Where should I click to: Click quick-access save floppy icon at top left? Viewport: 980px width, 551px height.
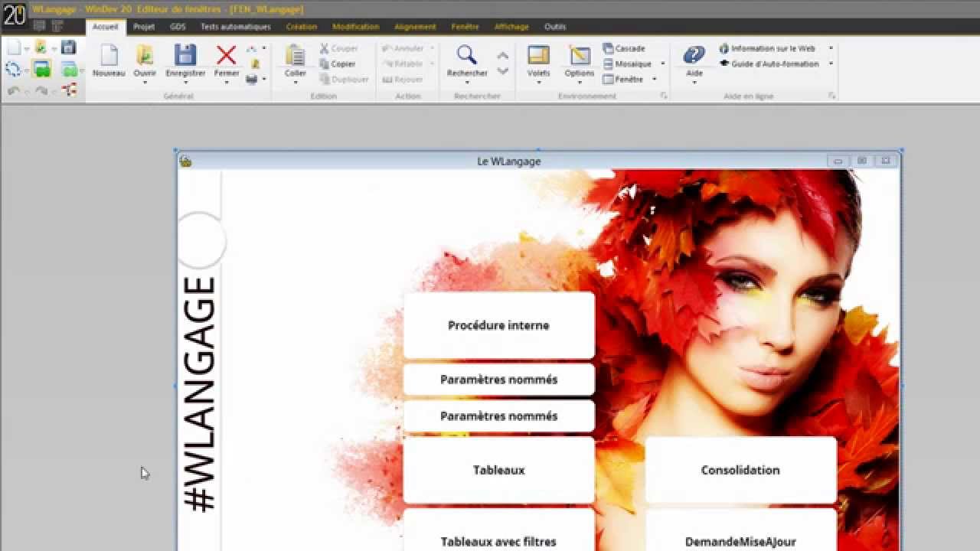[69, 47]
